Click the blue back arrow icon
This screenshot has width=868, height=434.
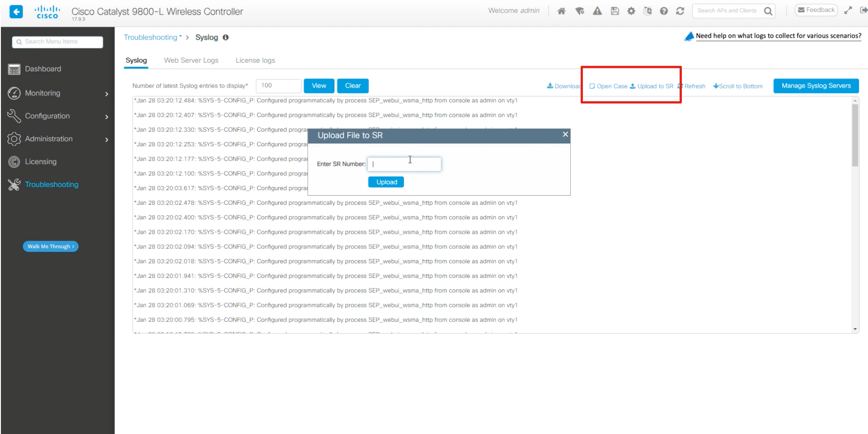[16, 12]
